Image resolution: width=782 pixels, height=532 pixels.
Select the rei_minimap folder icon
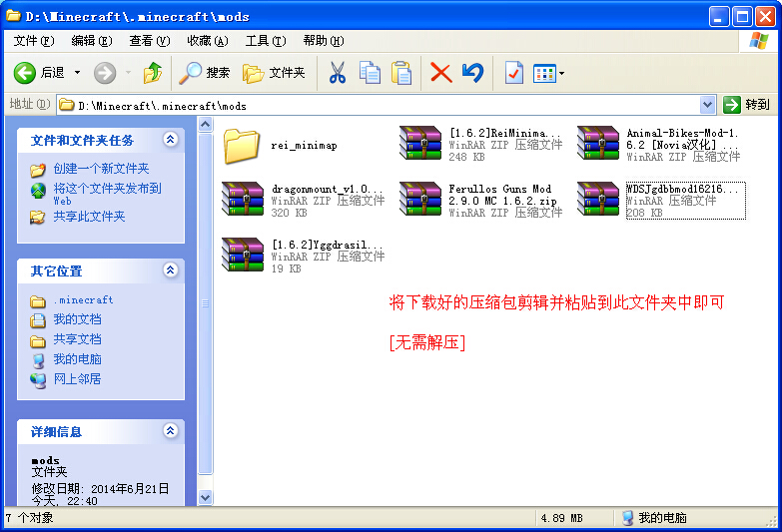242,146
